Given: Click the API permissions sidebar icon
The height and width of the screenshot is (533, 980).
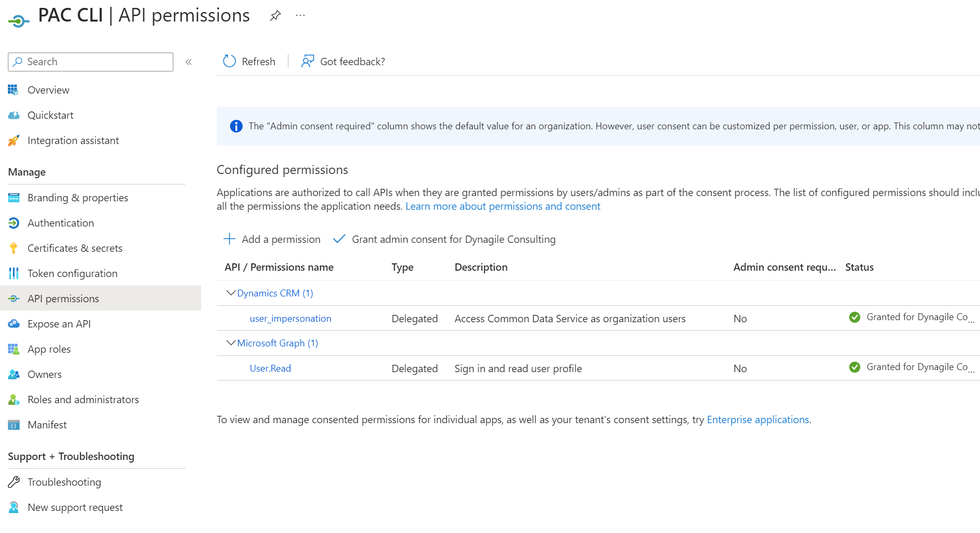Looking at the screenshot, I should tap(14, 299).
